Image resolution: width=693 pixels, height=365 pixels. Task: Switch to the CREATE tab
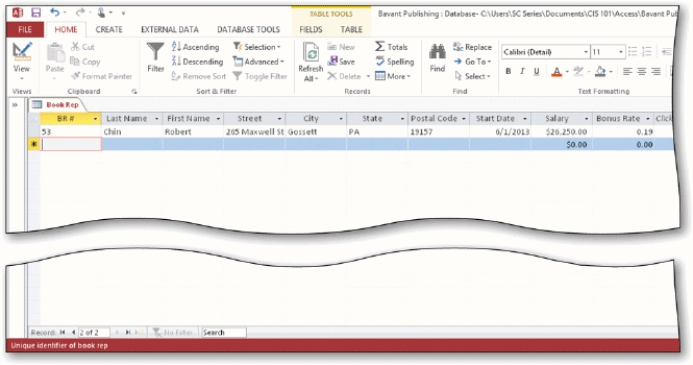[x=109, y=30]
